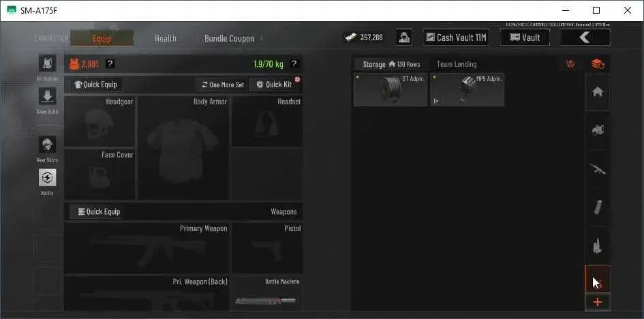Click the question mark next to 2,981
The image size is (644, 319).
pyautogui.click(x=110, y=63)
